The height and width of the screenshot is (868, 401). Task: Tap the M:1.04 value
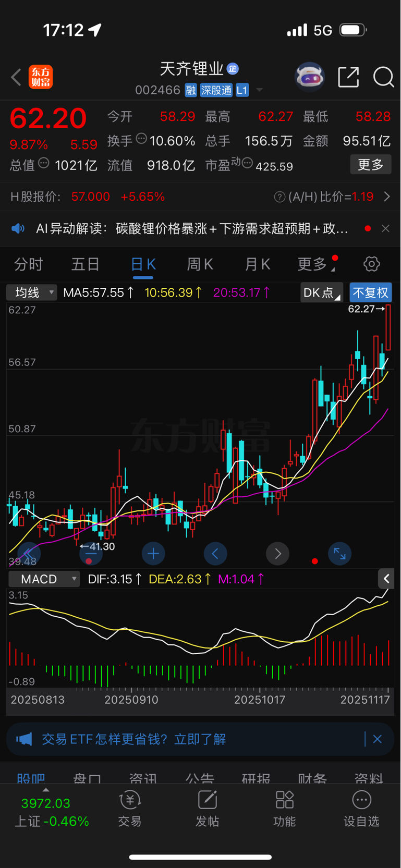coord(241,579)
